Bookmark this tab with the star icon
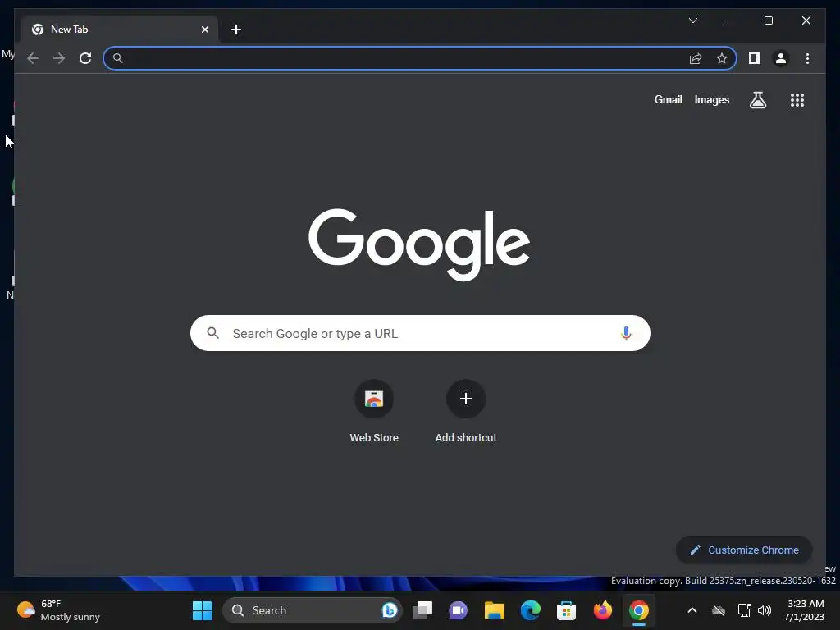Screen dimensions: 840x630 coord(722,58)
